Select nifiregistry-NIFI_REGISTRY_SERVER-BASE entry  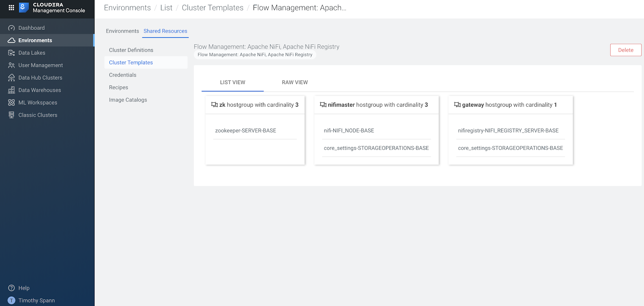pyautogui.click(x=510, y=130)
